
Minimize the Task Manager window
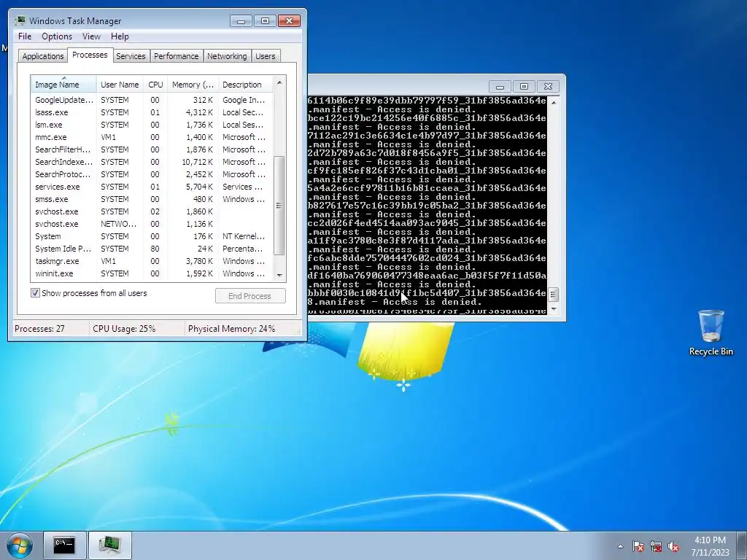pos(241,21)
